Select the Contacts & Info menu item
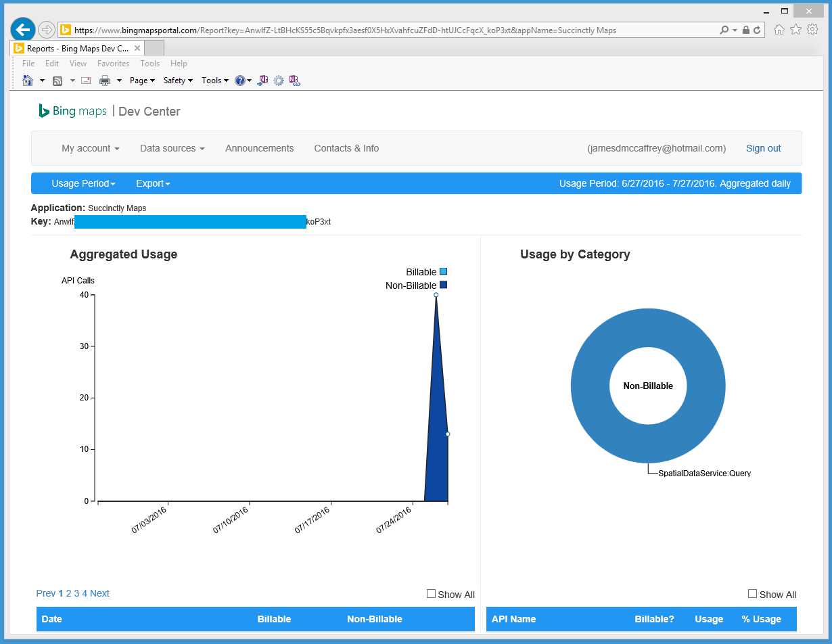This screenshot has height=644, width=832. [x=346, y=148]
